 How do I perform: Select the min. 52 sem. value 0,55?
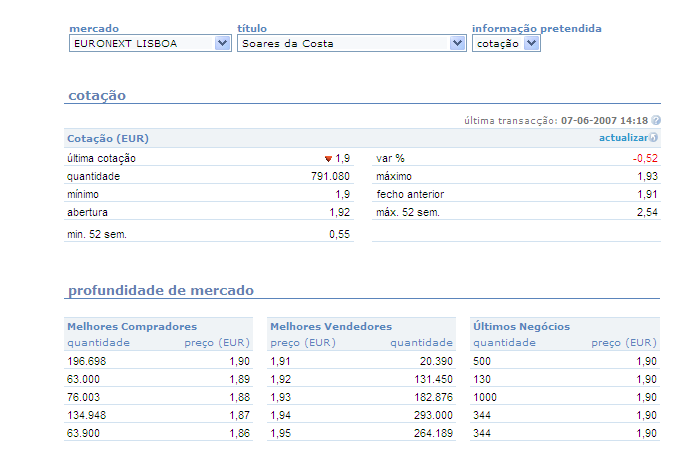click(x=340, y=234)
